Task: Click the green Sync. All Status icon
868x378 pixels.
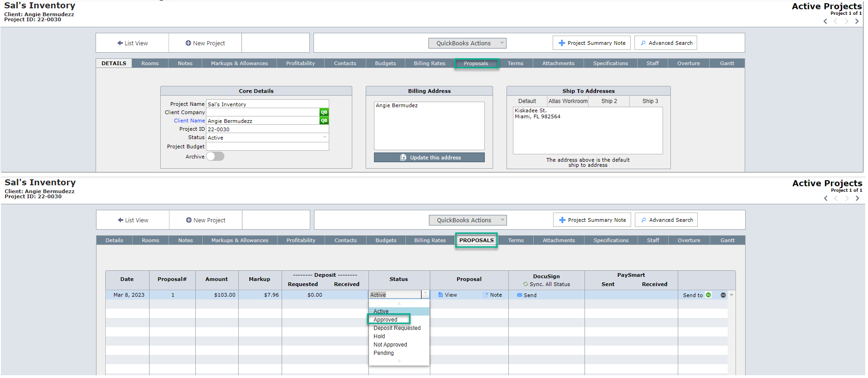Action: [525, 284]
